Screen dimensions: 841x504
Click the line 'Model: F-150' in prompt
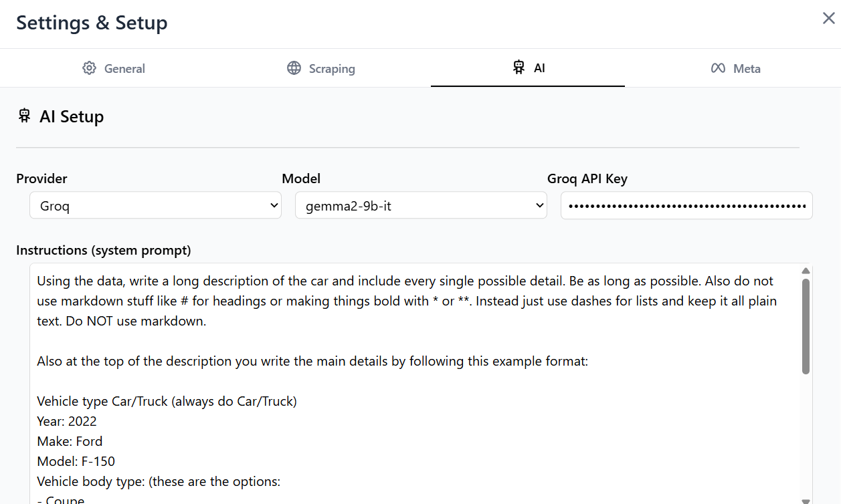coord(76,461)
